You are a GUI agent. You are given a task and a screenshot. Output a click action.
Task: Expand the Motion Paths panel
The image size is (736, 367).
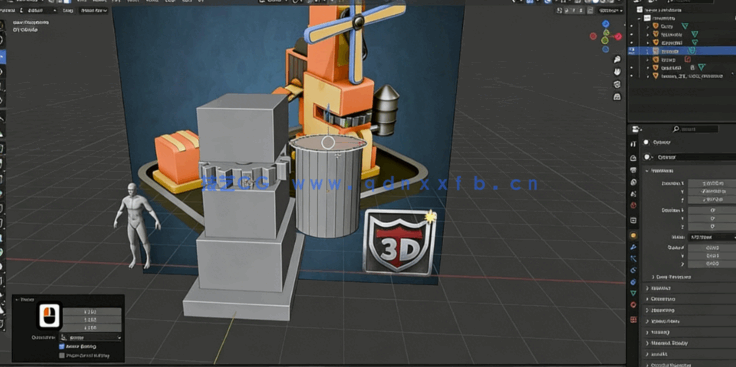(x=662, y=321)
